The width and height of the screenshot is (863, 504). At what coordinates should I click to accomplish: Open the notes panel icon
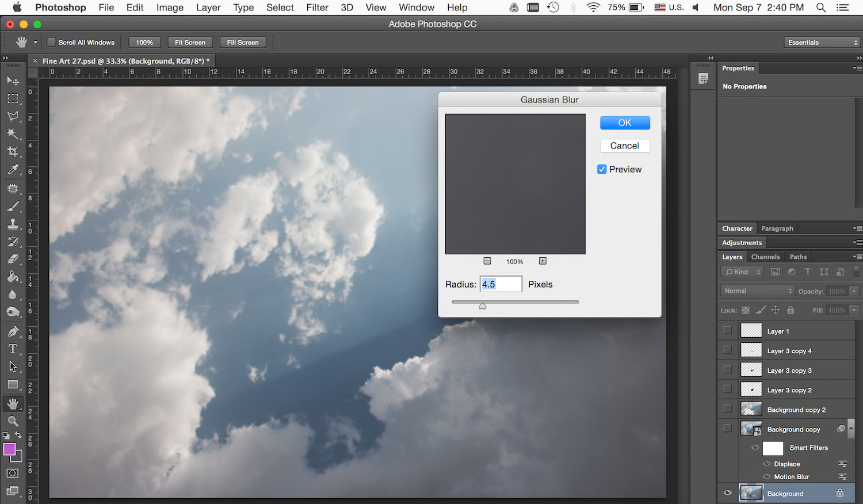pos(703,79)
